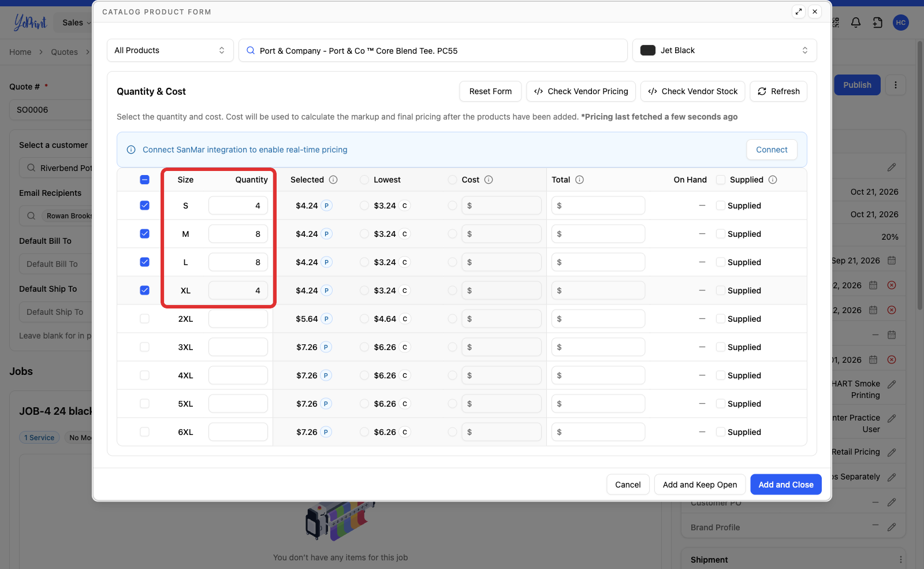Click the Refresh button

778,91
